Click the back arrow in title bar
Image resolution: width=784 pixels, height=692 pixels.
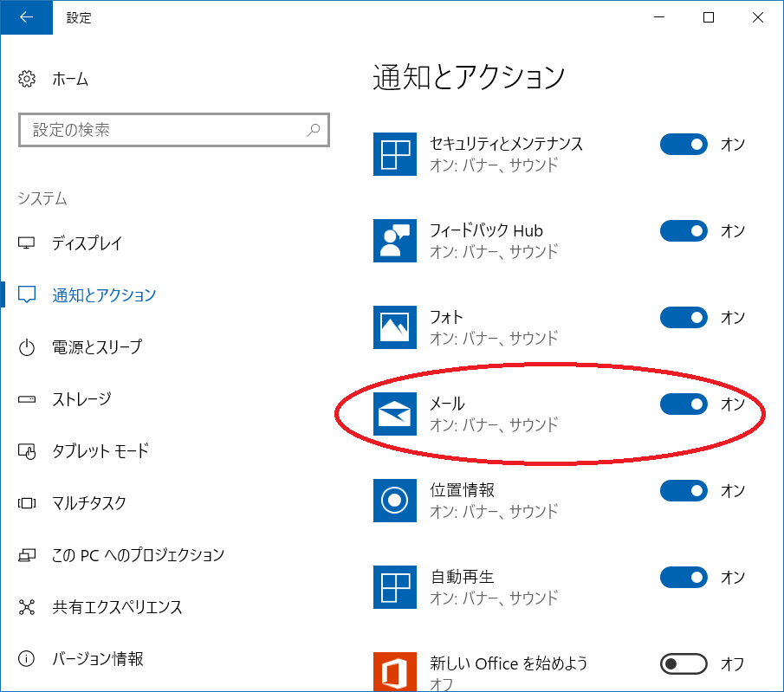pos(27,17)
